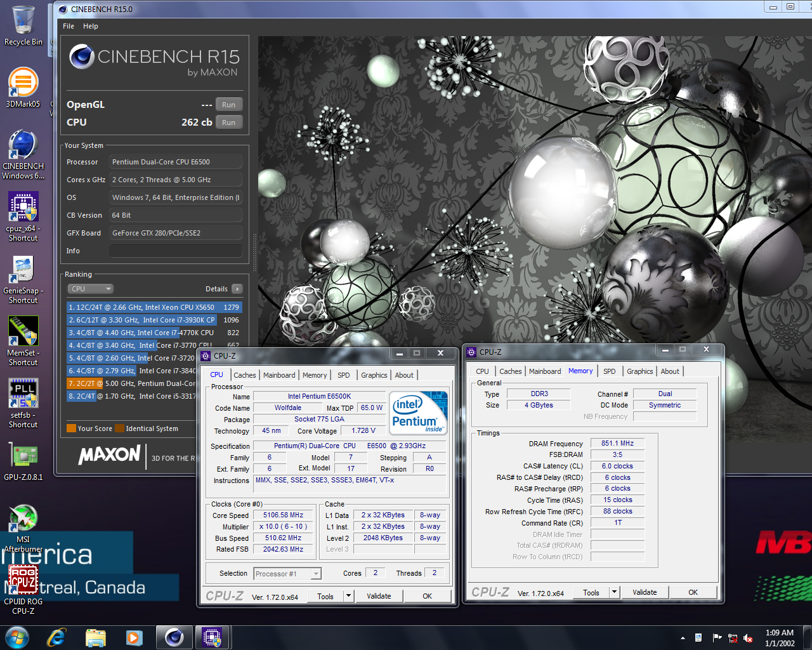Launch the 3DMark05 desktop shortcut
This screenshot has width=812, height=650.
(x=23, y=88)
